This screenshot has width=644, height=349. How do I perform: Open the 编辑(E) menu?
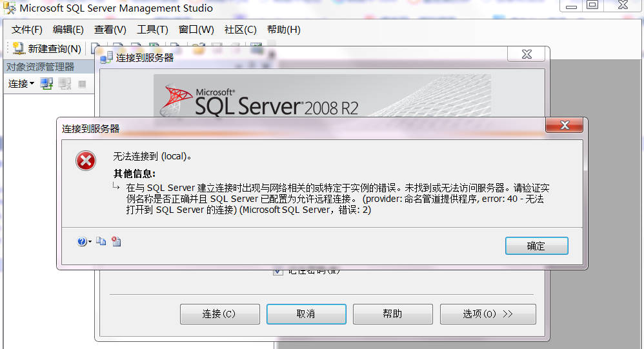(x=68, y=30)
